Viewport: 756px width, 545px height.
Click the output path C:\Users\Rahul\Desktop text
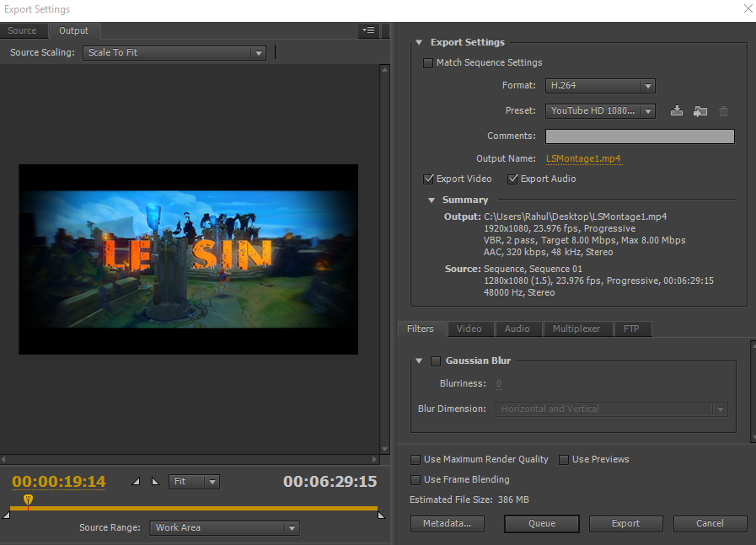coord(575,216)
